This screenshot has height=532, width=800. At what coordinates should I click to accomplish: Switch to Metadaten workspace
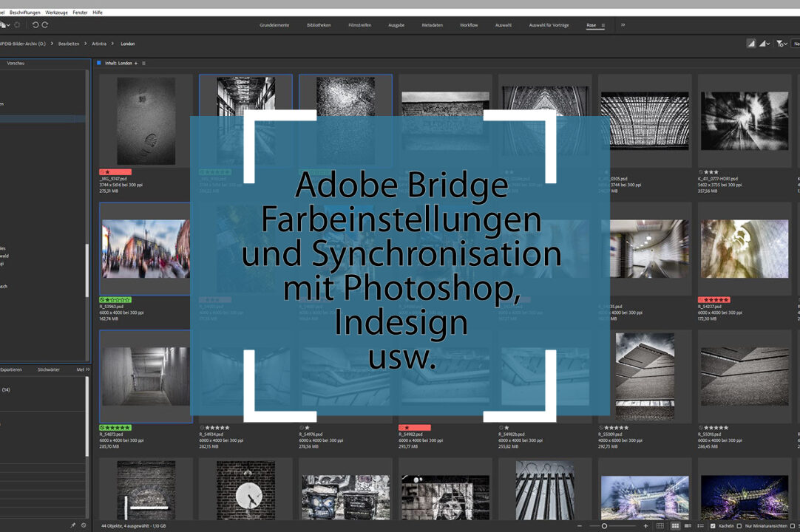coord(432,25)
